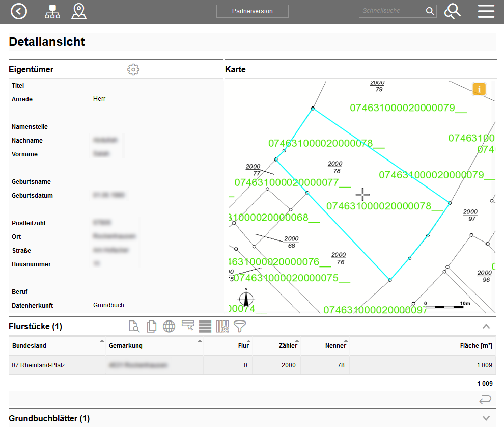
Task: Collapse the Flurstücke section
Action: [486, 326]
